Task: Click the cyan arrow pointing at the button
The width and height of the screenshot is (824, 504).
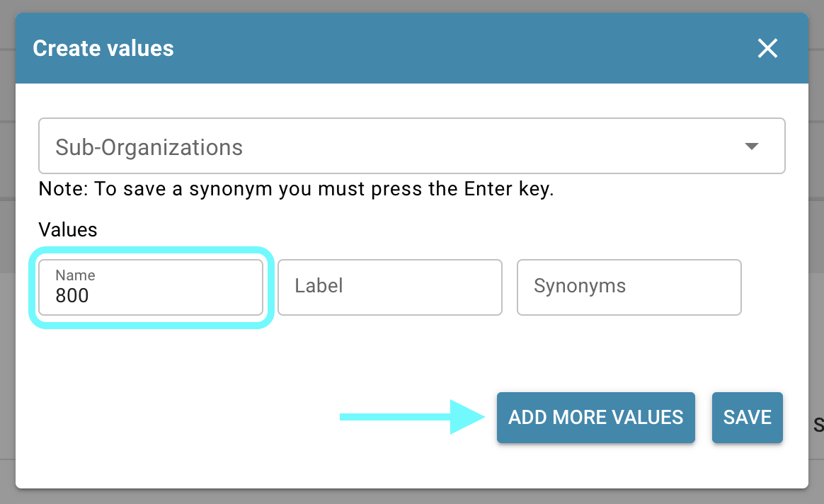Action: click(x=412, y=417)
